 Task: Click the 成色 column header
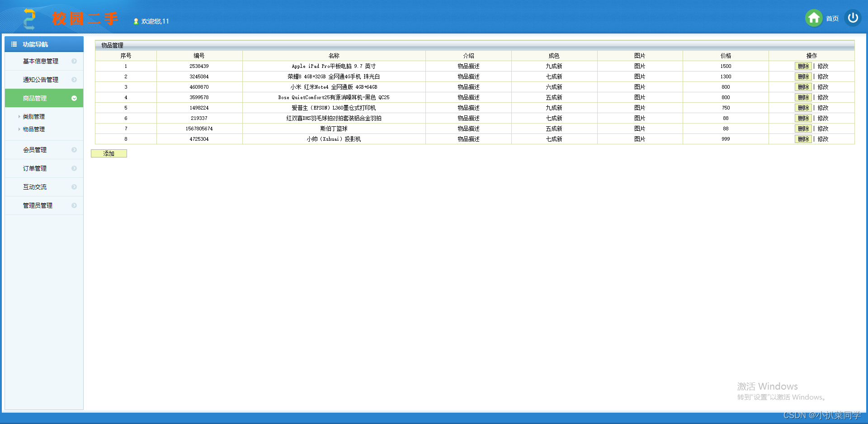coord(554,56)
